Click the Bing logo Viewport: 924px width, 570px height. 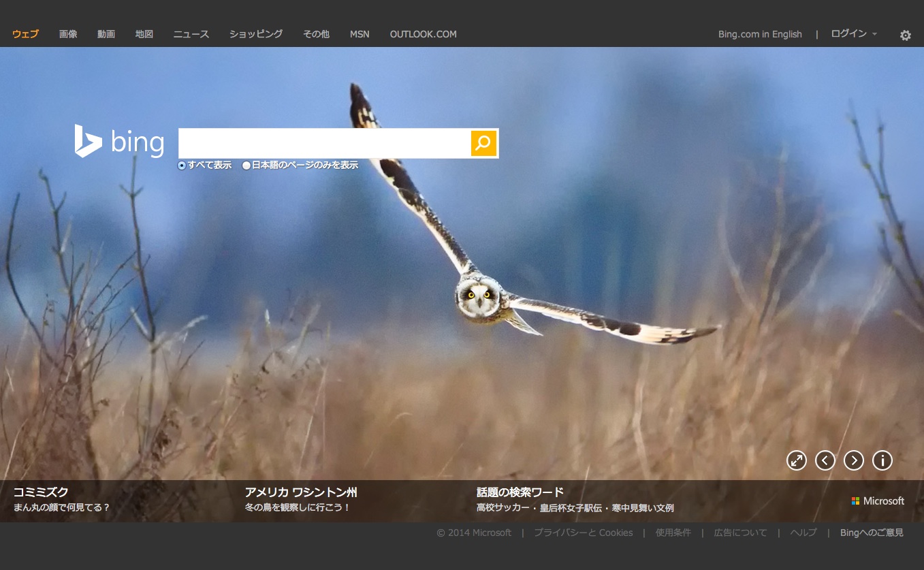point(120,142)
